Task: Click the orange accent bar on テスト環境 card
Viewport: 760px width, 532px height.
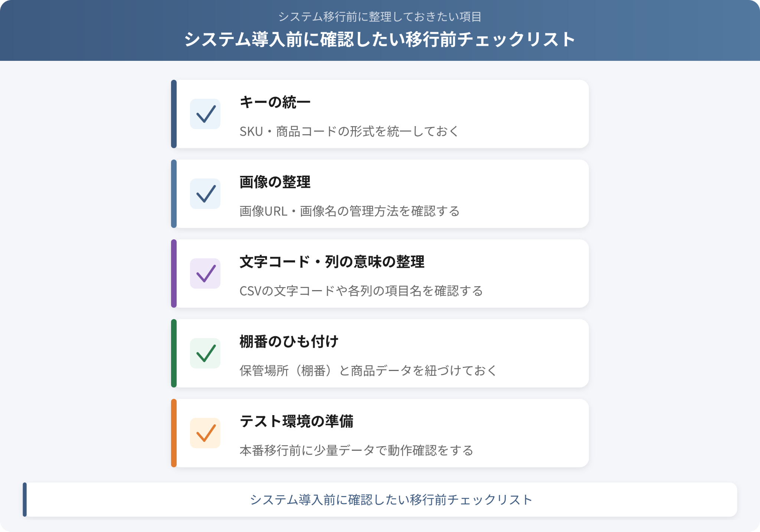Action: pos(174,433)
